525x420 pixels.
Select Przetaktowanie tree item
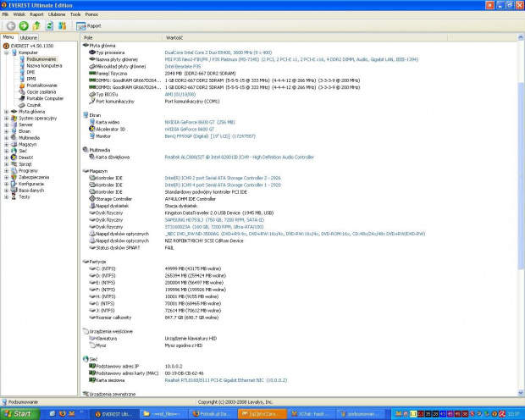(41, 86)
